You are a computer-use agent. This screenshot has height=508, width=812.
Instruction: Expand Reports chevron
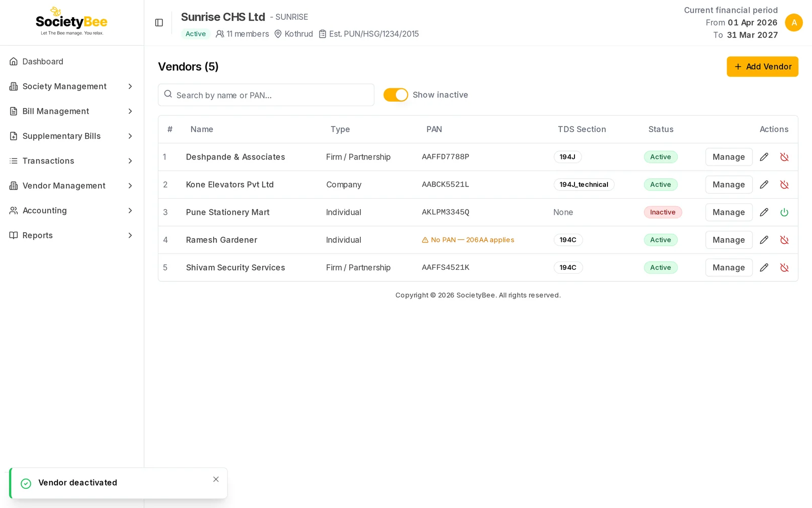coord(130,235)
